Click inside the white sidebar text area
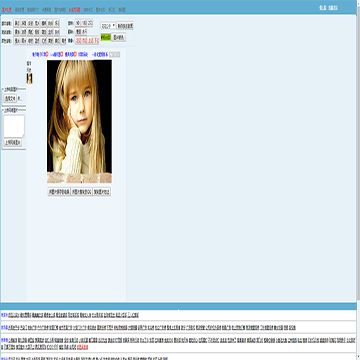The width and height of the screenshot is (360, 360). pos(14,126)
